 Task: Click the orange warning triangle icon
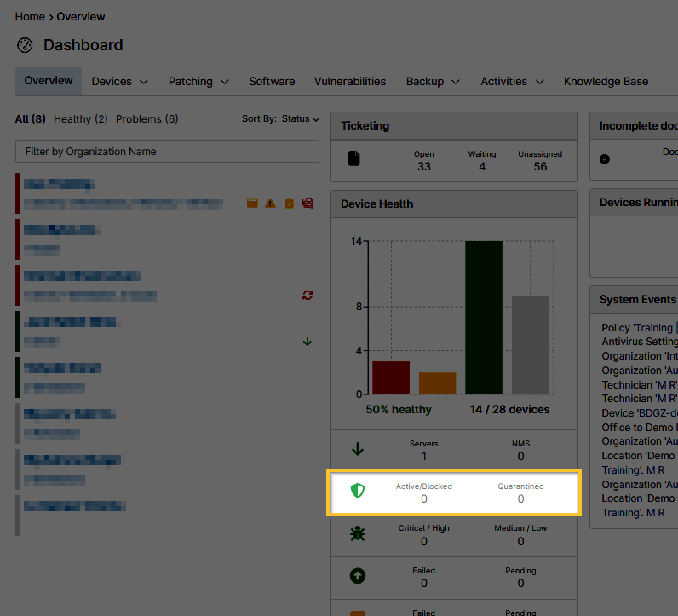(270, 203)
